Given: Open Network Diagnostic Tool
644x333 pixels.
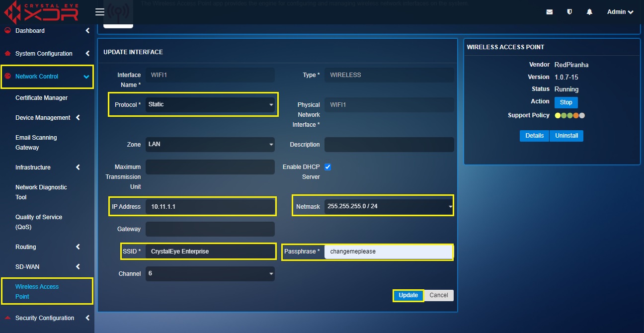Looking at the screenshot, I should 41,192.
